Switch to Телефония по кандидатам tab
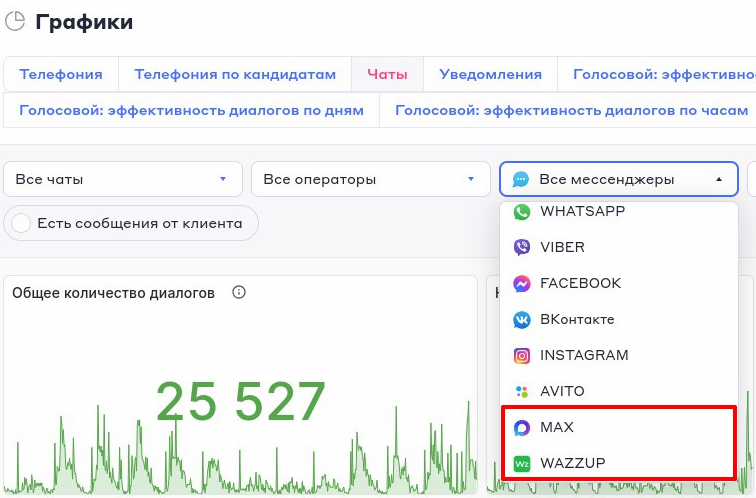Image resolution: width=756 pixels, height=498 pixels. tap(235, 74)
